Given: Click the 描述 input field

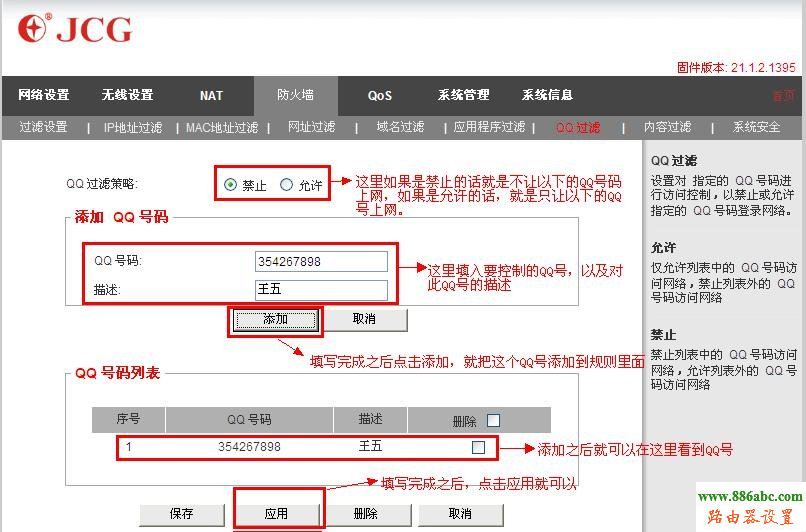Looking at the screenshot, I should click(321, 290).
